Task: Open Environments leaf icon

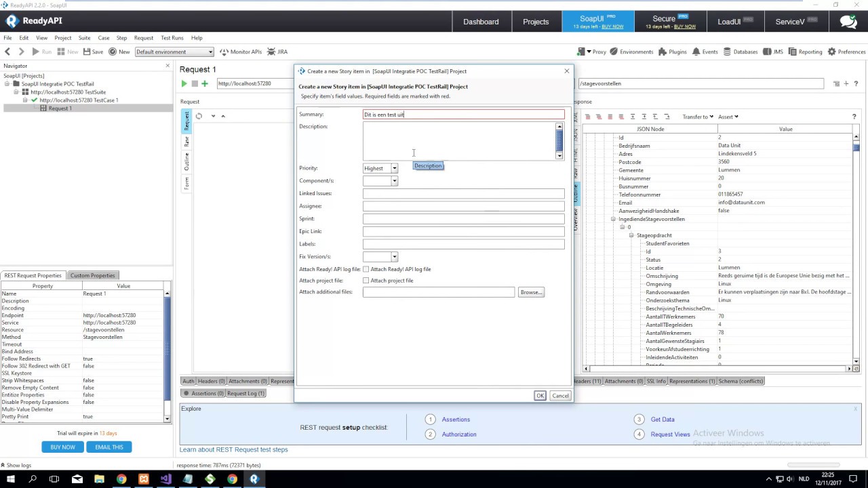Action: [614, 52]
